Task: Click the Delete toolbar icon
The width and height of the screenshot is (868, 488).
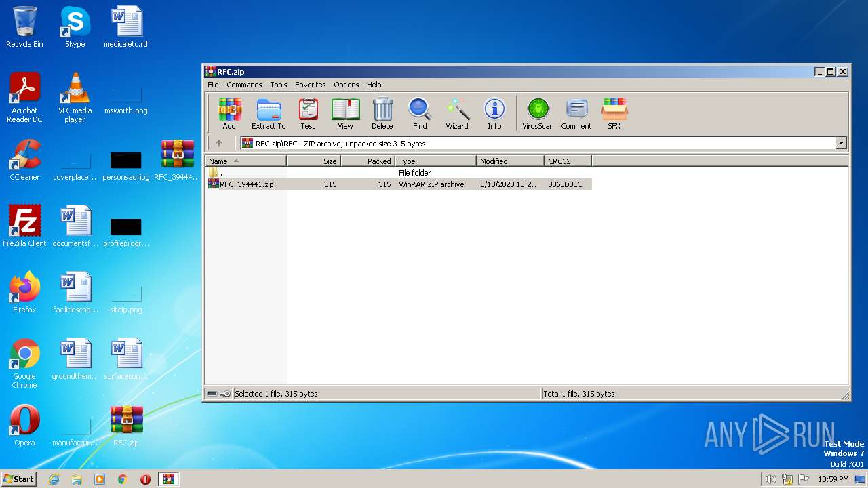Action: pyautogui.click(x=382, y=113)
